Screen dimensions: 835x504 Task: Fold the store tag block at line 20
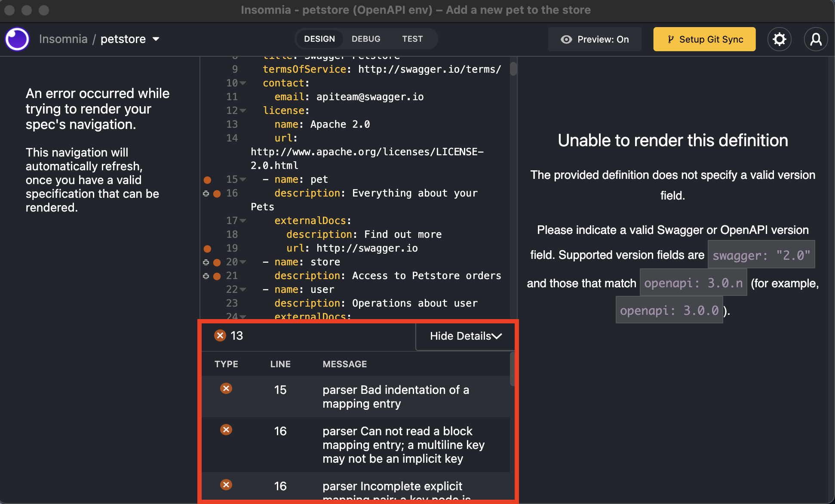pos(243,262)
